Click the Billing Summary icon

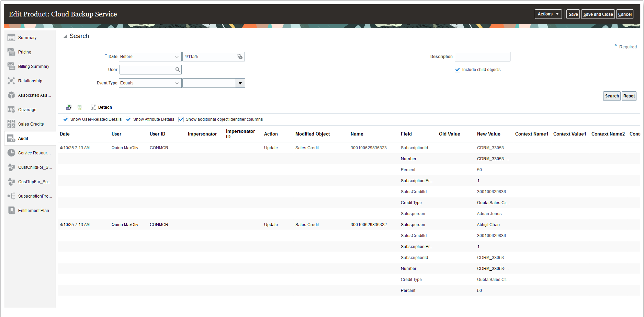coord(11,66)
